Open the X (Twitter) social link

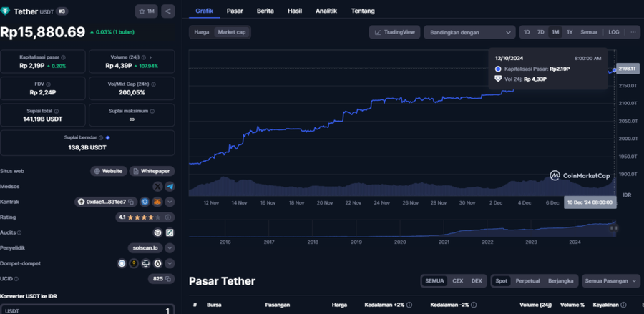(x=157, y=187)
